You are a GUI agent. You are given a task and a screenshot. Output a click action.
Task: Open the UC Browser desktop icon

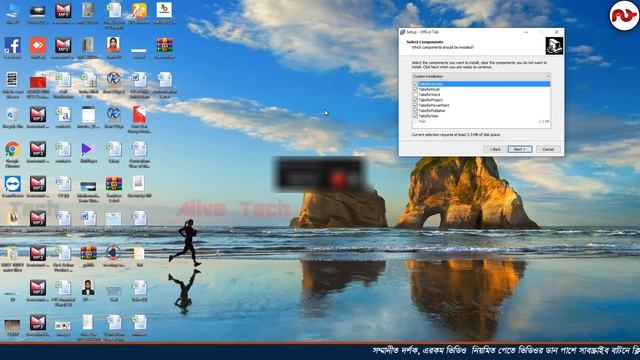coord(139,12)
